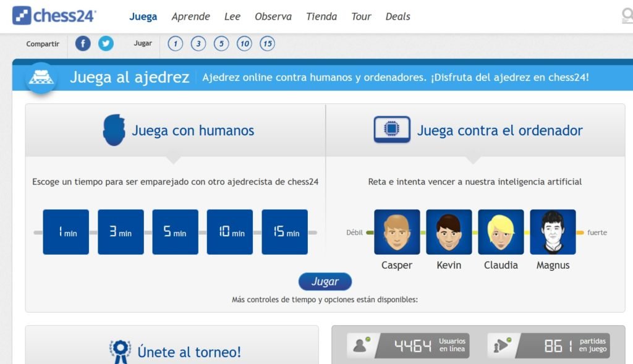Select the 1 min time control
633x364 pixels.
click(x=66, y=232)
